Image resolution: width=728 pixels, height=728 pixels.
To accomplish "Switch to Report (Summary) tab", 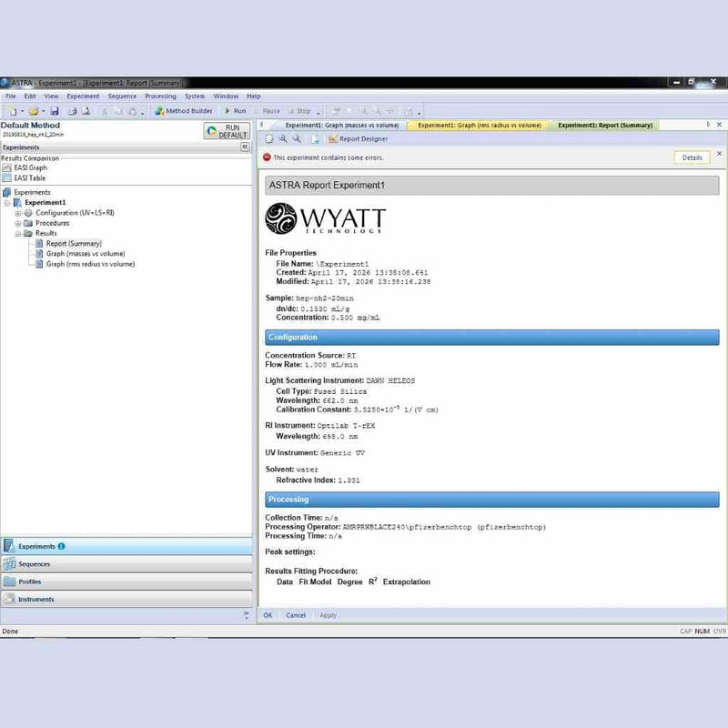I will (x=604, y=126).
